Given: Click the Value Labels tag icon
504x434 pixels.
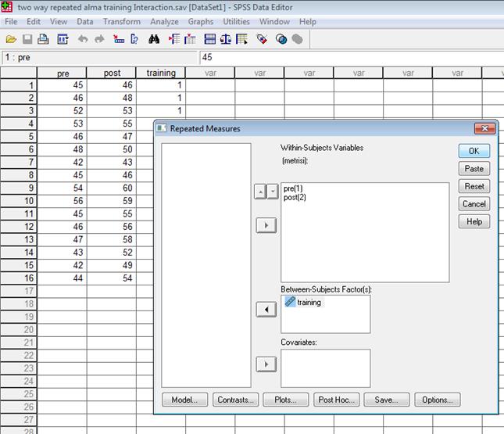Looking at the screenshot, I should click(262, 39).
